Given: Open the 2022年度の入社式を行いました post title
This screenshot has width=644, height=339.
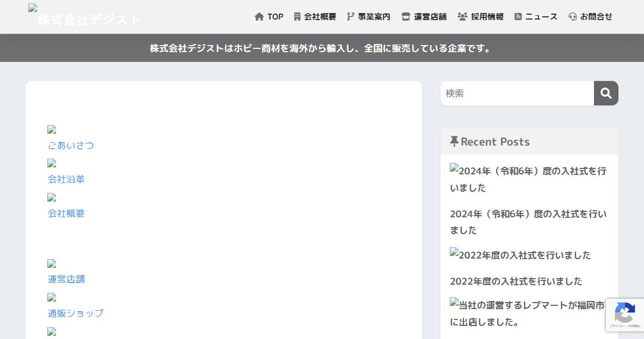Looking at the screenshot, I should (516, 281).
